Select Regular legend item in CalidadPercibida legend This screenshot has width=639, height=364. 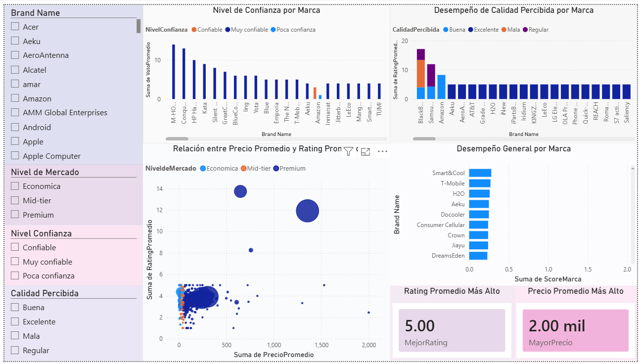coord(535,30)
